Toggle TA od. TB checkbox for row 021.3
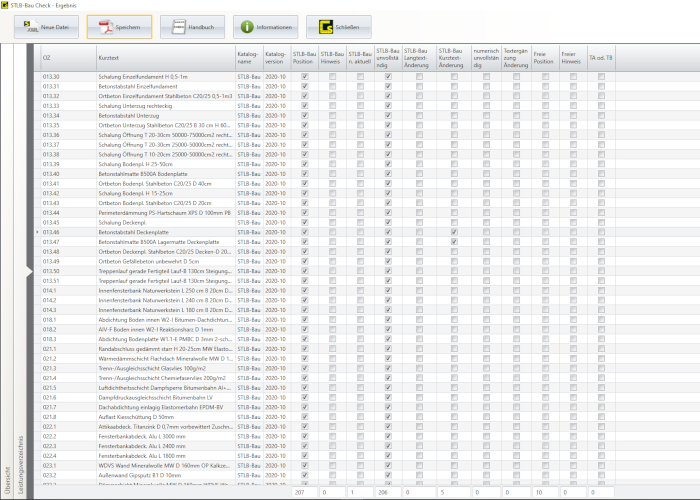Screen dimensions: 700x500 (601, 368)
